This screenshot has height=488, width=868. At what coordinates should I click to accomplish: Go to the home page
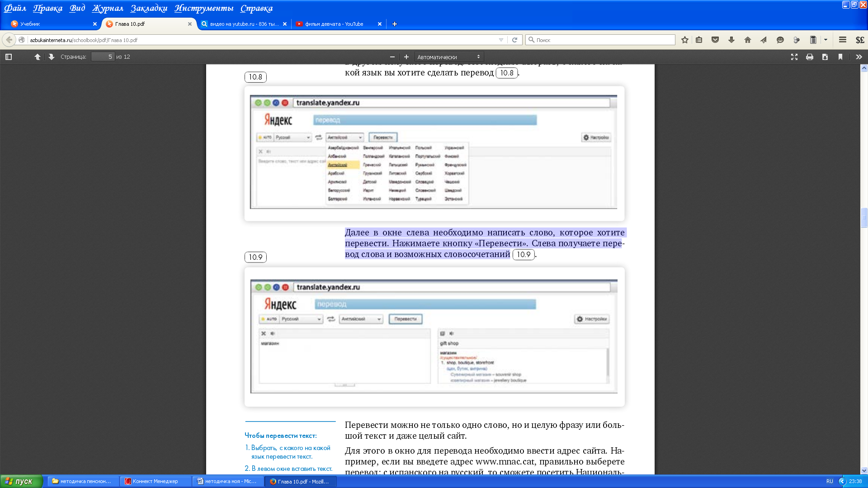(748, 40)
